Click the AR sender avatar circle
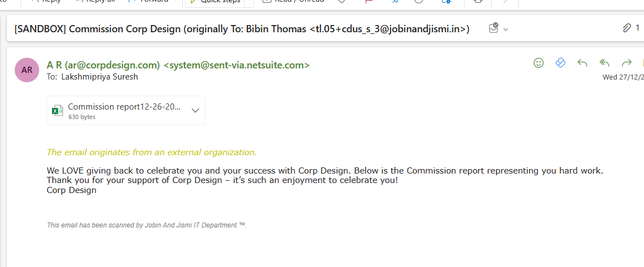This screenshot has width=644, height=267. pyautogui.click(x=27, y=70)
